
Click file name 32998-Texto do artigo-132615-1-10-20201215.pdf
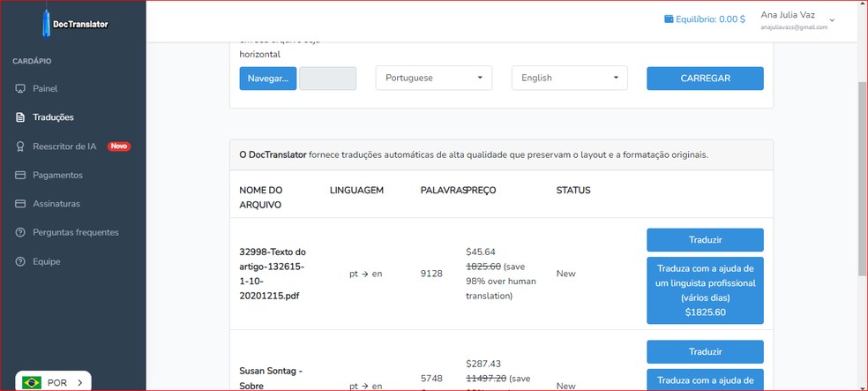point(273,274)
